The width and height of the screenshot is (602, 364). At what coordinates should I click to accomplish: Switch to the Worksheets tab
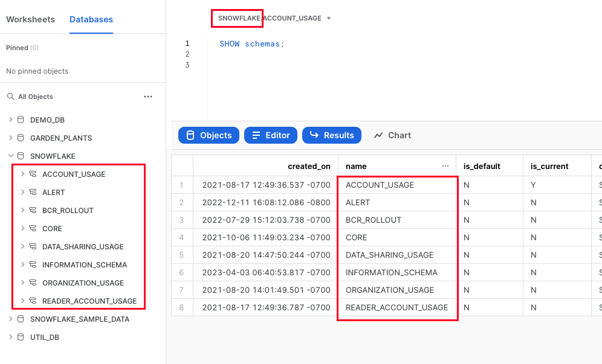tap(30, 19)
